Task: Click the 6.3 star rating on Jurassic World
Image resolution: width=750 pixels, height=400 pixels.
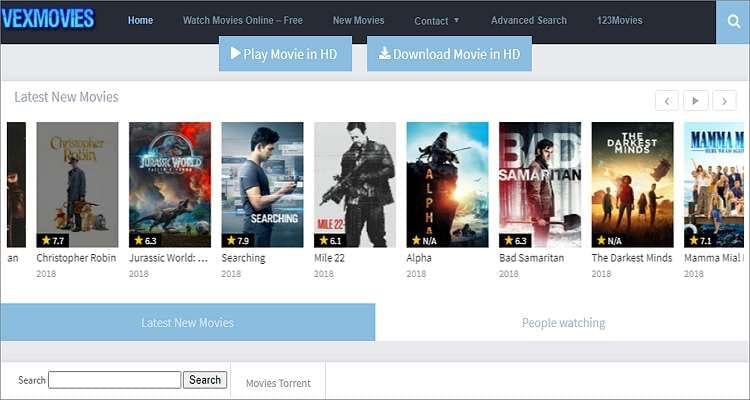Action: click(145, 240)
